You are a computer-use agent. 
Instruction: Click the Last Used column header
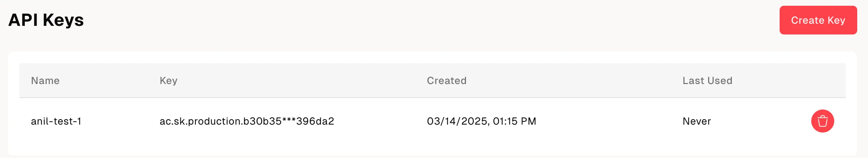[707, 80]
